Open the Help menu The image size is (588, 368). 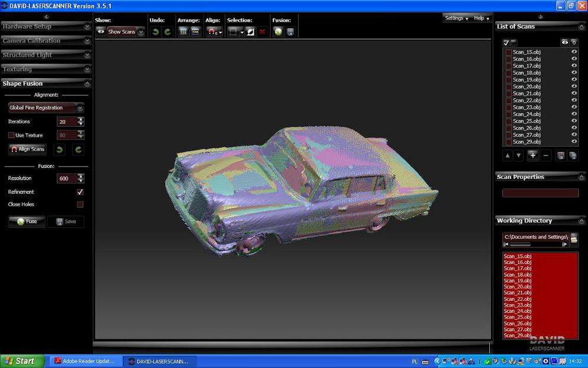[482, 18]
